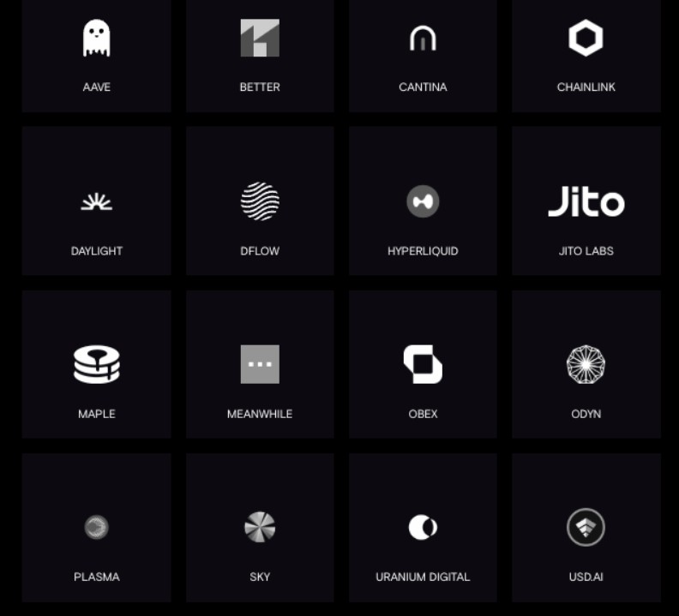Click the Sky pinwheel logo
The image size is (679, 616).
click(260, 527)
